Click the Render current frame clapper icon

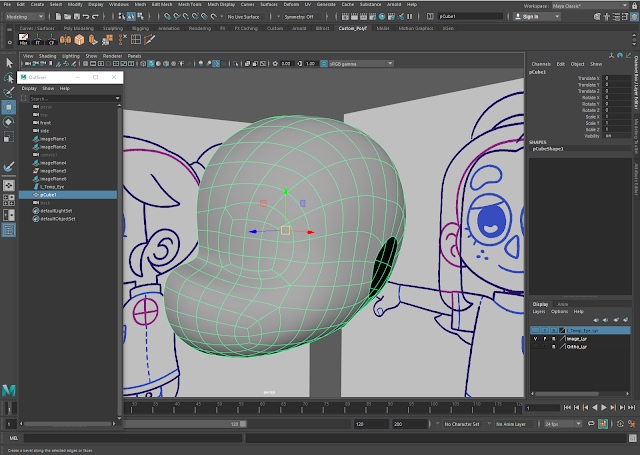click(x=354, y=16)
